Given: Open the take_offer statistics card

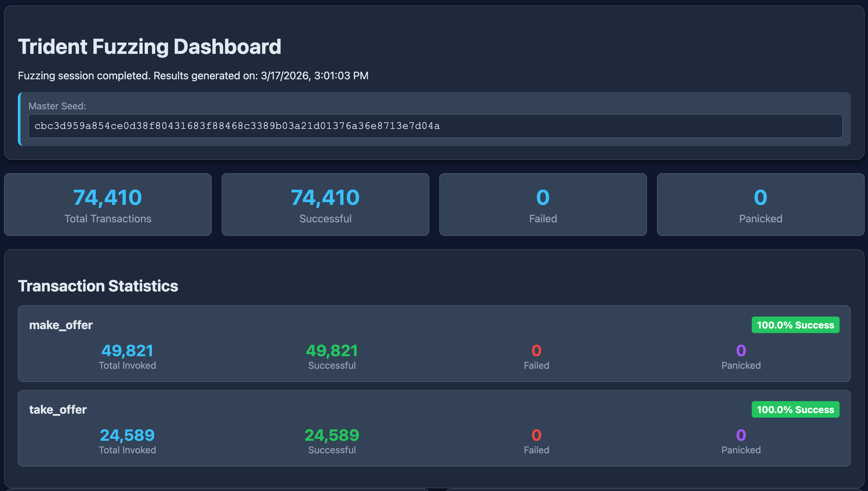Looking at the screenshot, I should tap(433, 428).
